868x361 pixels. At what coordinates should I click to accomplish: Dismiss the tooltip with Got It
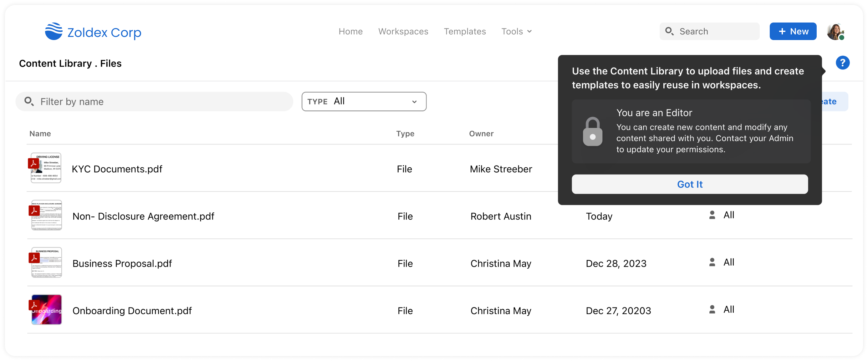click(689, 184)
